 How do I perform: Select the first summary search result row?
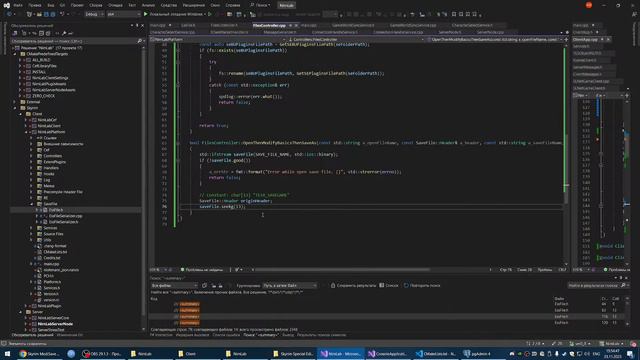click(388, 304)
